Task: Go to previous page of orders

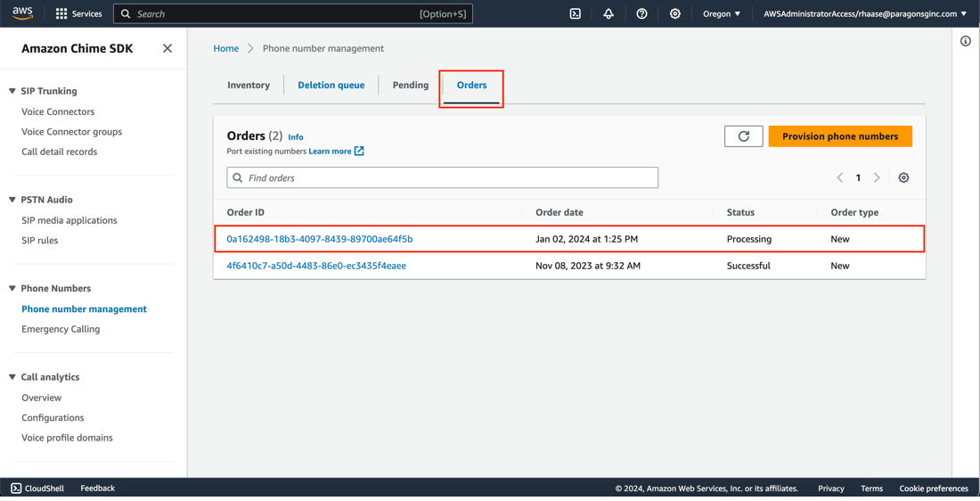Action: pyautogui.click(x=840, y=177)
